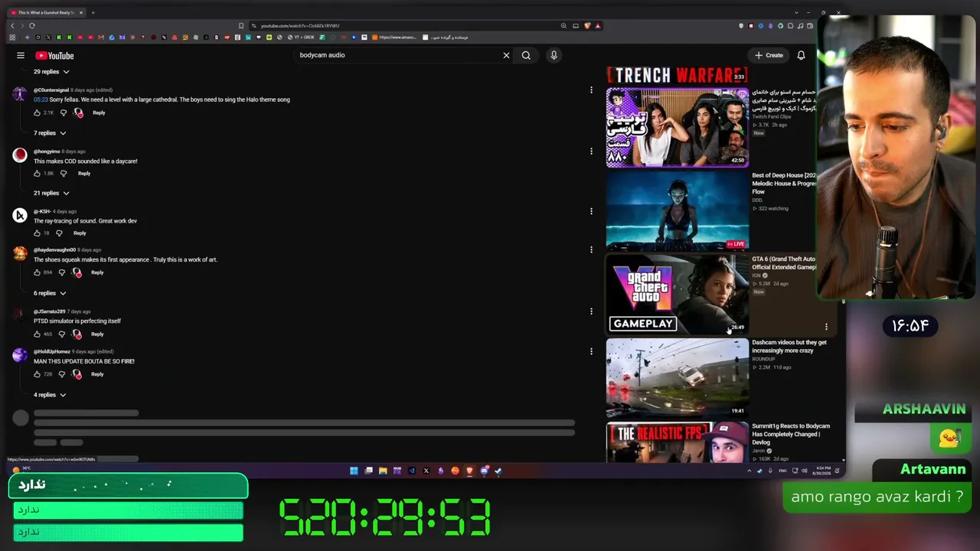Image resolution: width=980 pixels, height=551 pixels.
Task: Open the YouTube guide hamburger menu
Action: tap(21, 55)
